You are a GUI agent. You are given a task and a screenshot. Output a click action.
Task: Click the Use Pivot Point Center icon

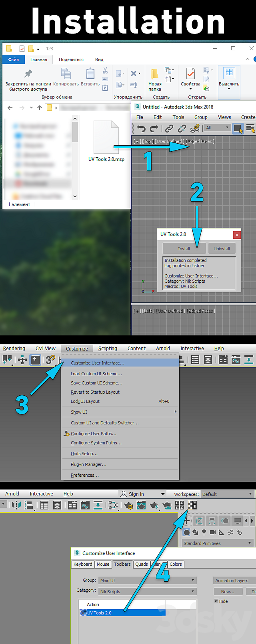[x=7, y=360]
